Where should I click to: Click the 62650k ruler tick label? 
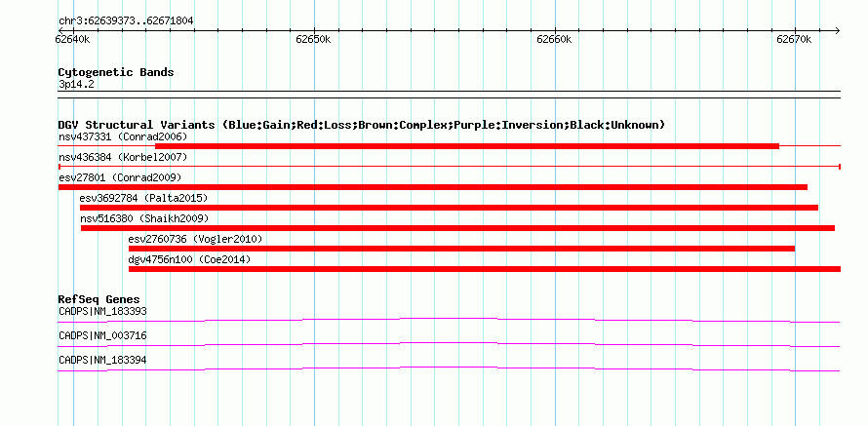click(x=313, y=39)
